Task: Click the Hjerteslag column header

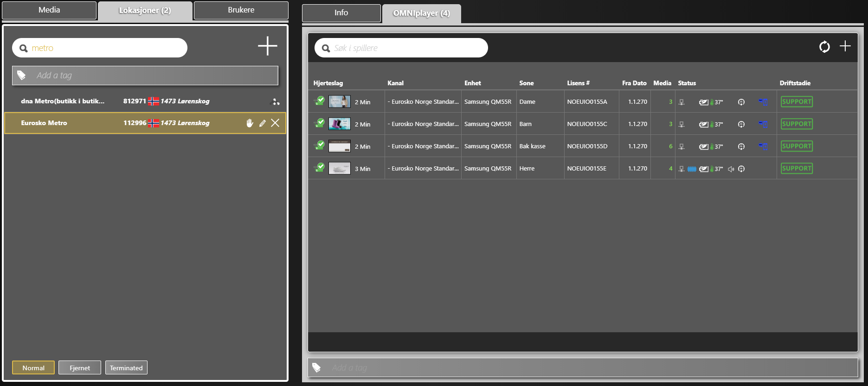Action: point(328,83)
